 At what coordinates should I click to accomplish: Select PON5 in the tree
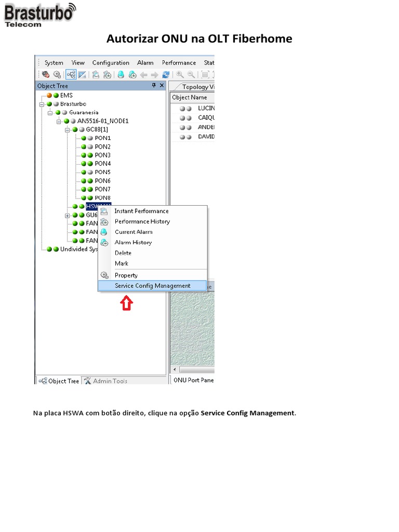(102, 172)
